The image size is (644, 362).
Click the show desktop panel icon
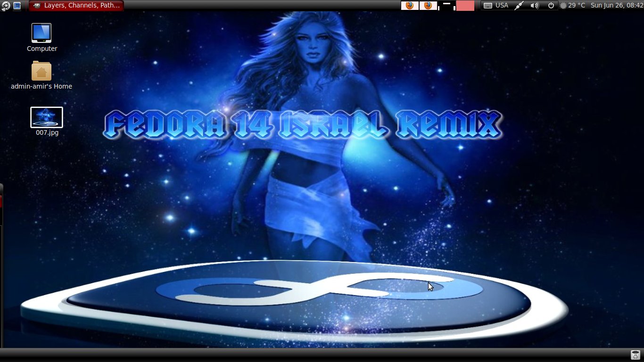point(17,6)
